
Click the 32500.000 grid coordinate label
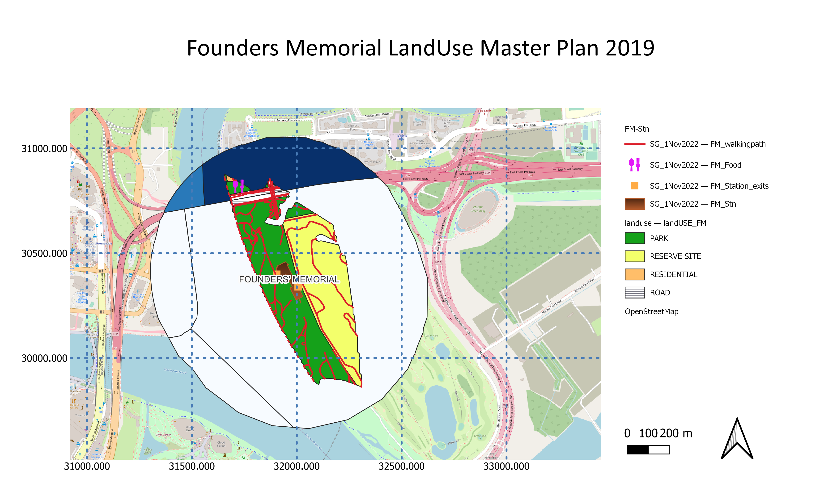pos(401,466)
